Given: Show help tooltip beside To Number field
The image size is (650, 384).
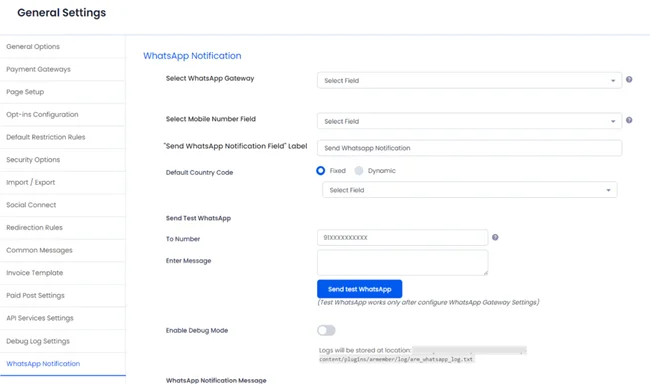Looking at the screenshot, I should 495,237.
